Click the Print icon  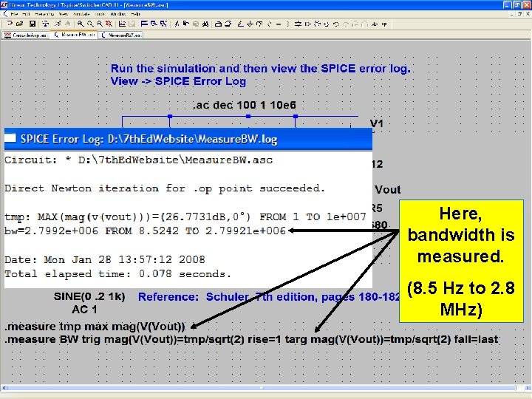tap(228, 24)
